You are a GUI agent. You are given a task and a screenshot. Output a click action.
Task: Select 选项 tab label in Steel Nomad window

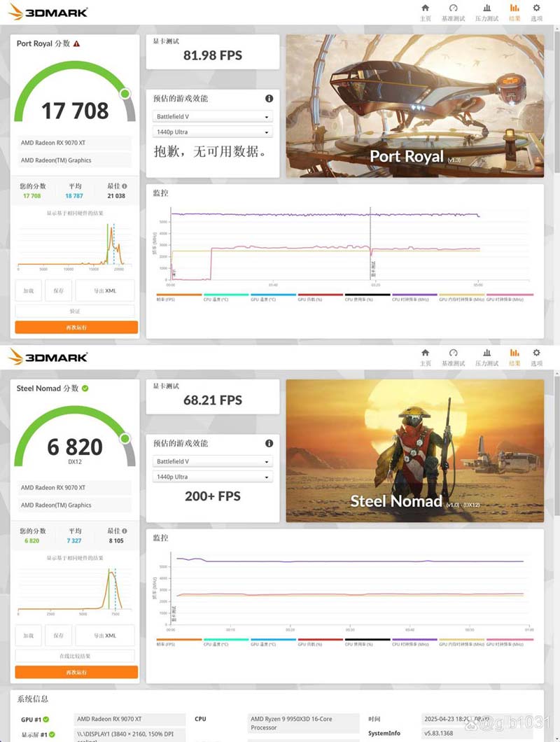[536, 363]
